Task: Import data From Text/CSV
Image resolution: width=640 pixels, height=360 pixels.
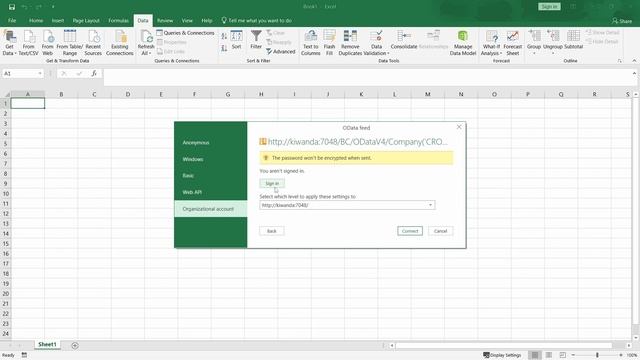Action: [28, 42]
